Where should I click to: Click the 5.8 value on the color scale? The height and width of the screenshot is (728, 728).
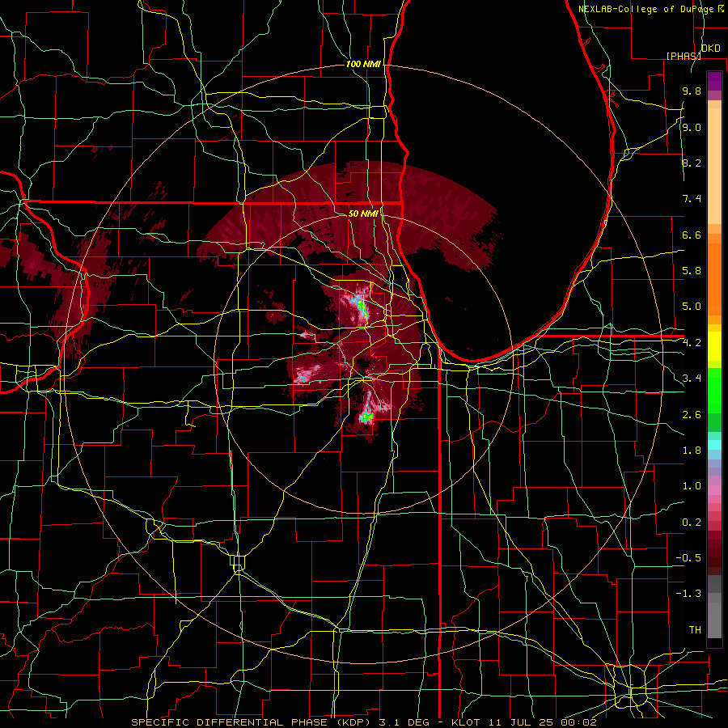692,271
